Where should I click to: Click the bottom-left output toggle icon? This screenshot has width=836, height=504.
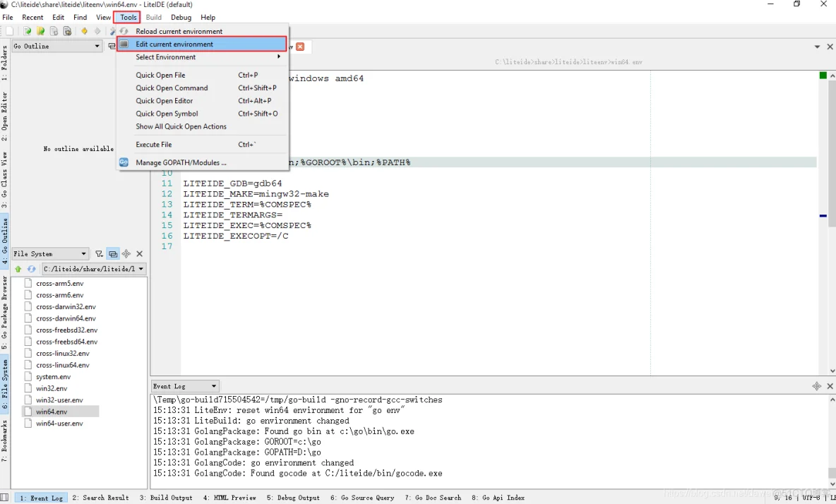(5, 498)
